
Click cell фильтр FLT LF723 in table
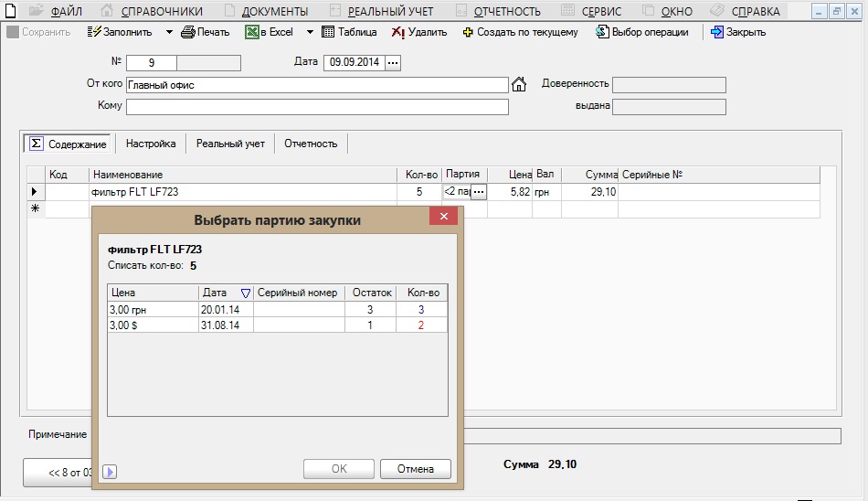[x=243, y=192]
